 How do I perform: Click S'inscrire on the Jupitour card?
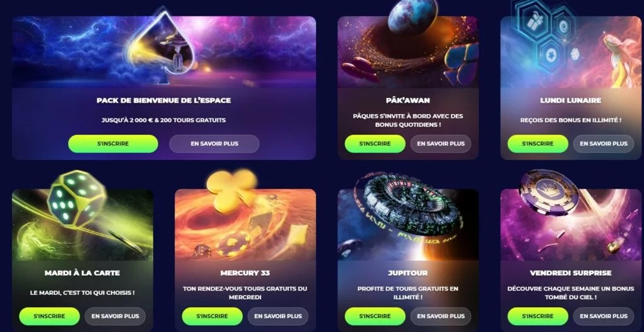[x=375, y=316]
